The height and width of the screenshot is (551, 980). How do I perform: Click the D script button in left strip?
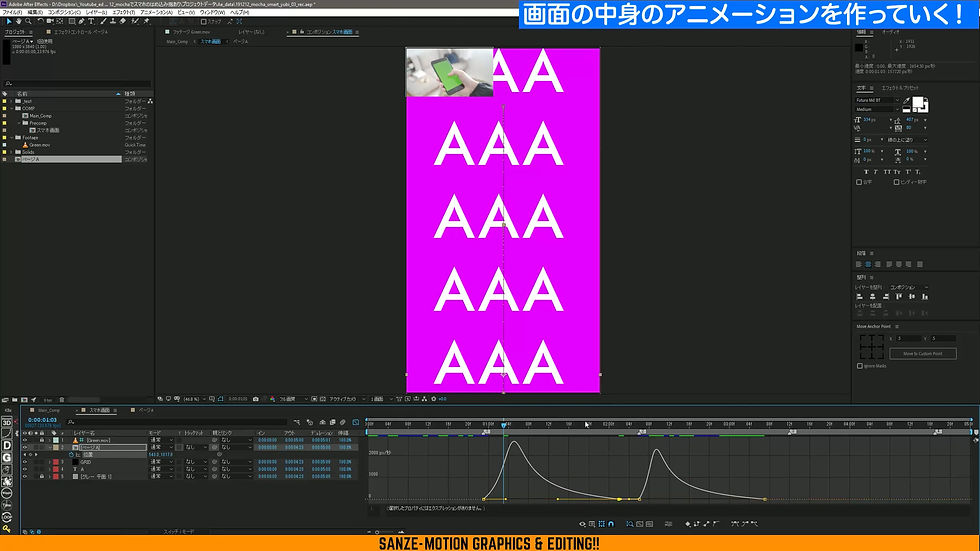tap(7, 445)
